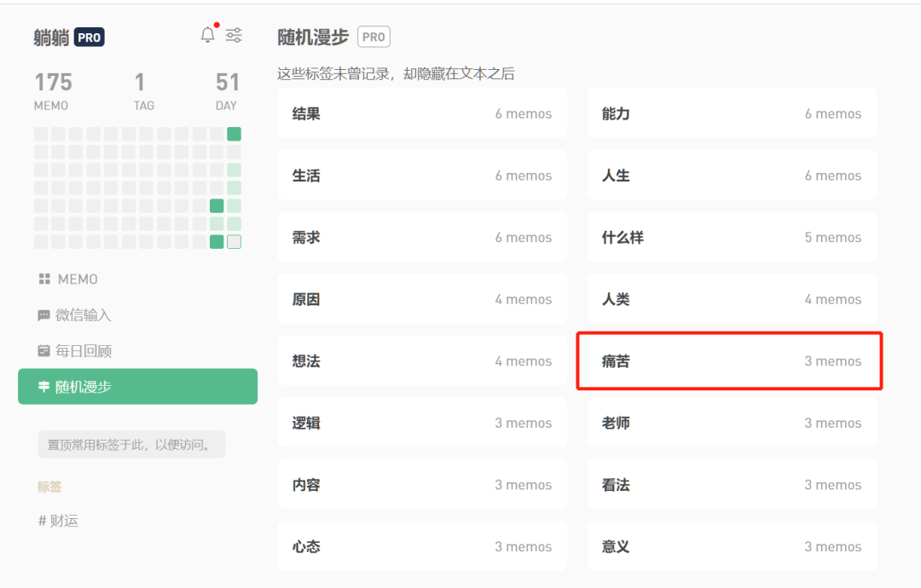Open the # 财运 tag
921x588 pixels.
58,521
